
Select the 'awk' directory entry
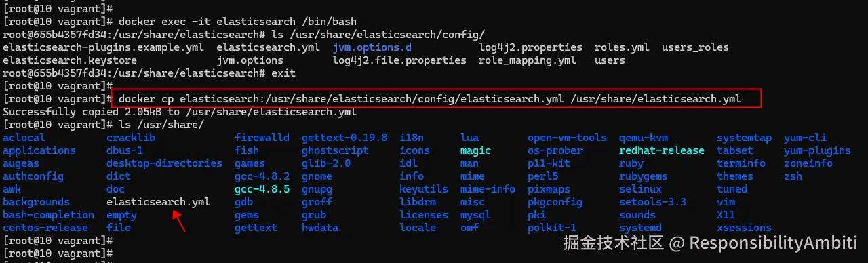tap(12, 189)
